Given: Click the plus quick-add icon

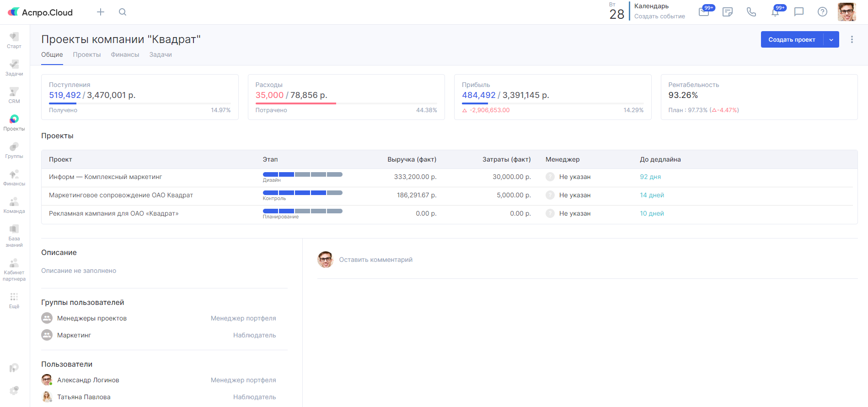Looking at the screenshot, I should click(x=101, y=12).
